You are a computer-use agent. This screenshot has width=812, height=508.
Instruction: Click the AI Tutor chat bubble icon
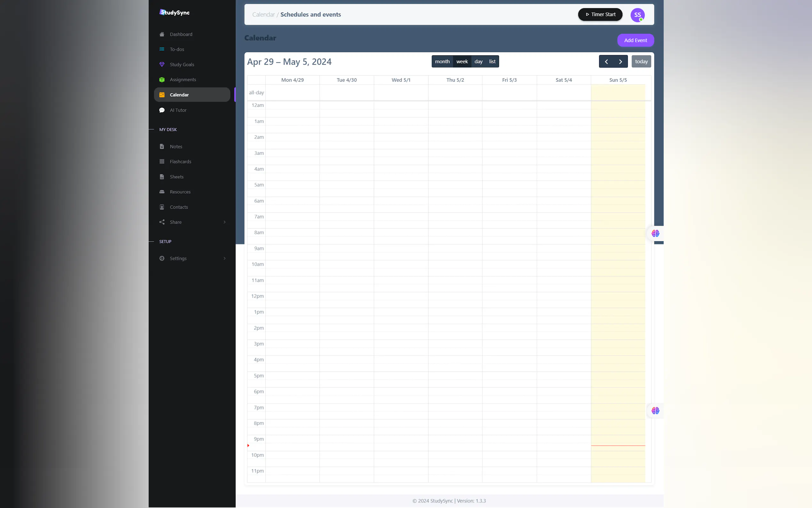(162, 110)
